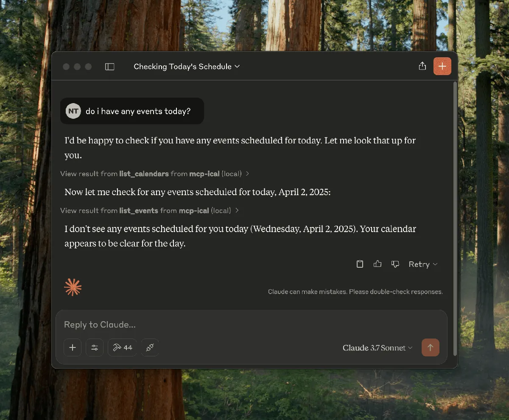Attach content with the plus button in composer

(72, 347)
